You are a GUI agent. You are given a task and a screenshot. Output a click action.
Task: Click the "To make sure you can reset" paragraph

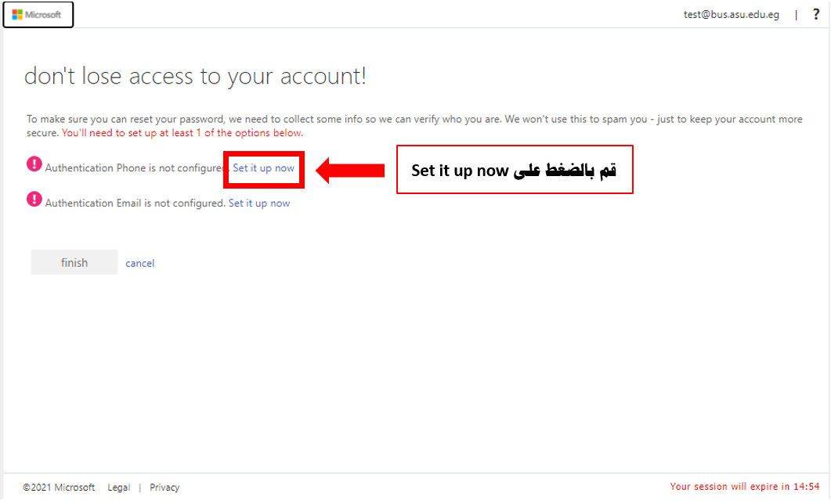(x=414, y=126)
